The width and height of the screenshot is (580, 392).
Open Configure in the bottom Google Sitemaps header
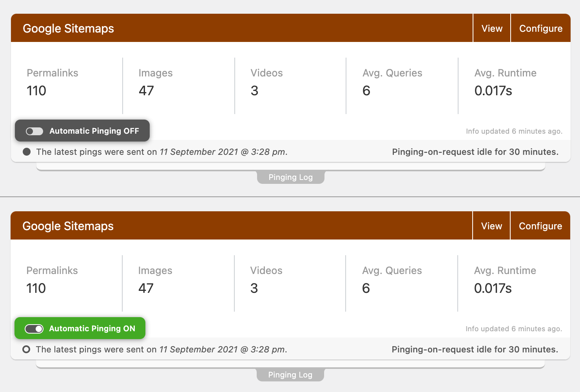540,226
